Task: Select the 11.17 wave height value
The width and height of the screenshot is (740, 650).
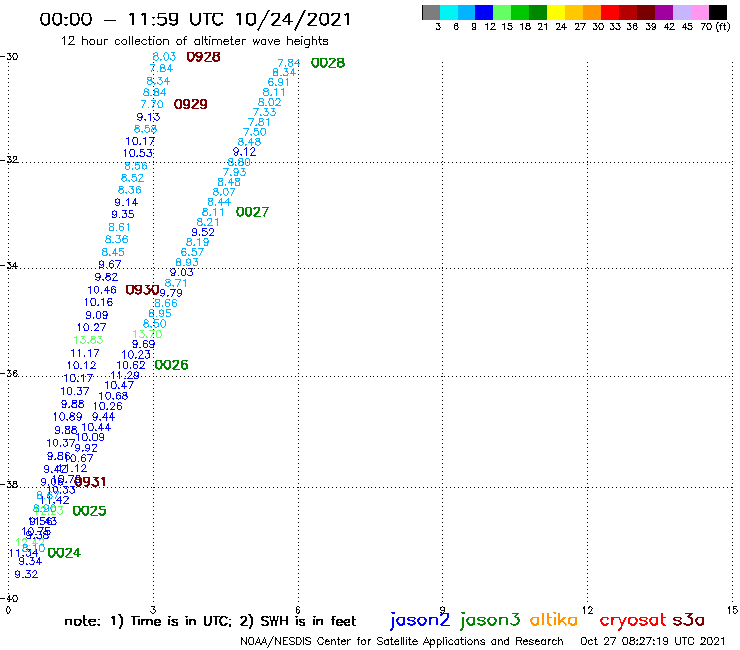Action: click(x=85, y=354)
